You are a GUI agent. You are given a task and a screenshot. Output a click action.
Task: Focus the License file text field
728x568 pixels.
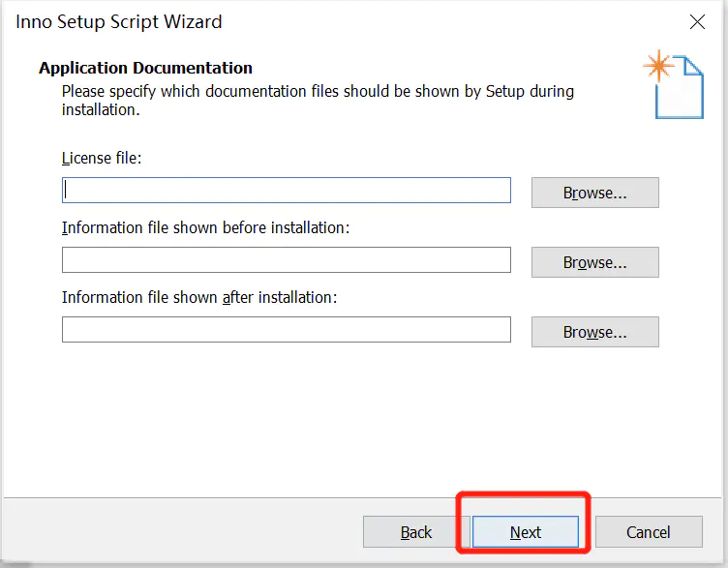pos(287,190)
